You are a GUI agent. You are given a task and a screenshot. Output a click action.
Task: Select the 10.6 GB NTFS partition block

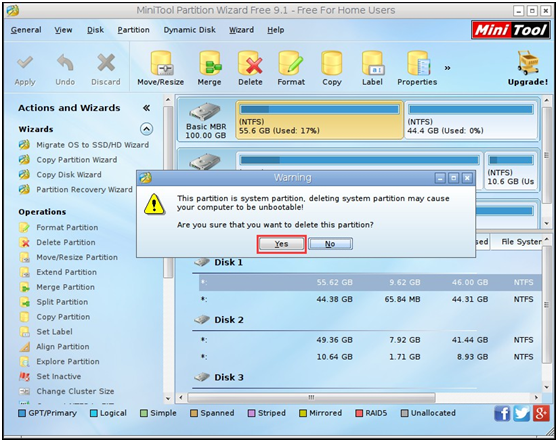click(511, 170)
